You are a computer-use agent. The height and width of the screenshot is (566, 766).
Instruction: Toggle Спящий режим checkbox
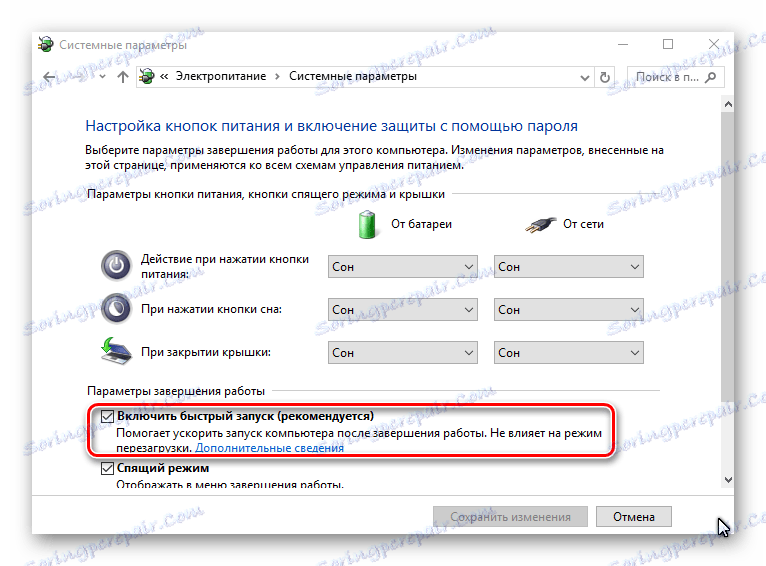[107, 468]
